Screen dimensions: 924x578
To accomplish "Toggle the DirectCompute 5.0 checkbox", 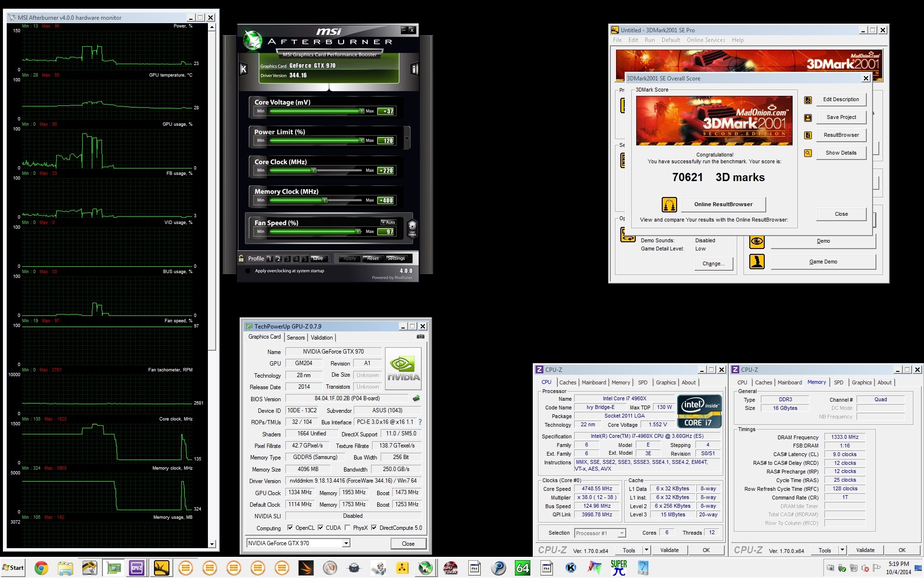I will tap(374, 527).
